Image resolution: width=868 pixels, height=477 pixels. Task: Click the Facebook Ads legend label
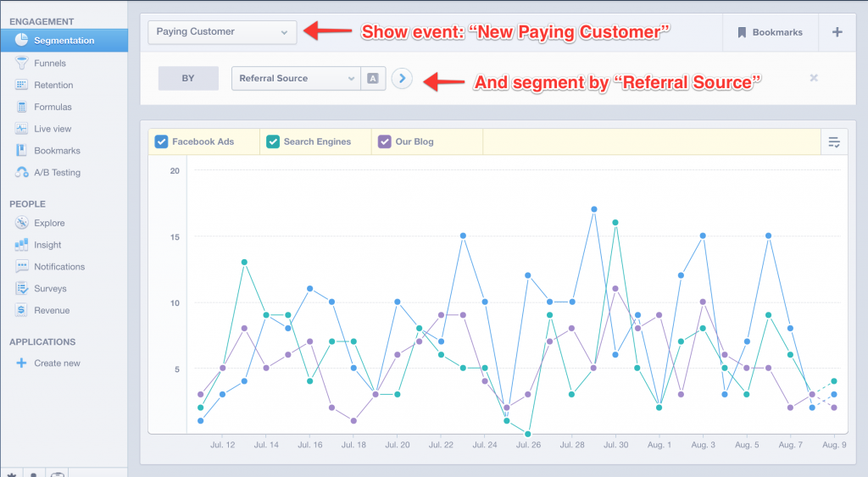pos(203,141)
